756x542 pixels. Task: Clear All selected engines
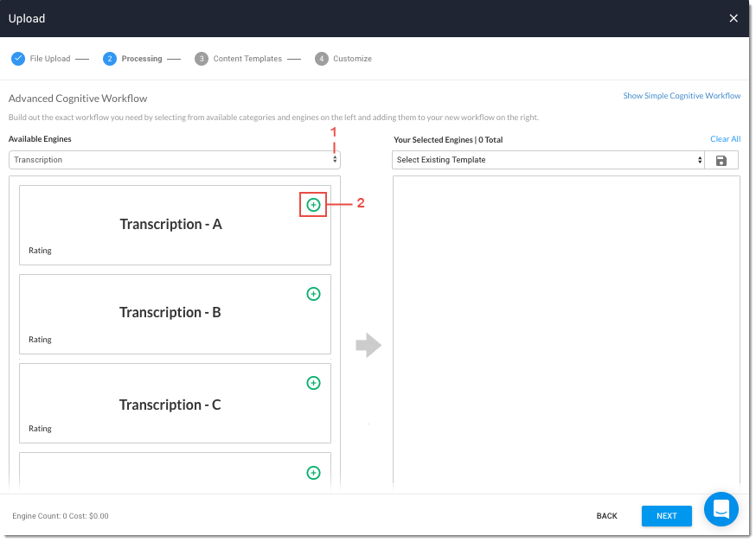pyautogui.click(x=725, y=139)
